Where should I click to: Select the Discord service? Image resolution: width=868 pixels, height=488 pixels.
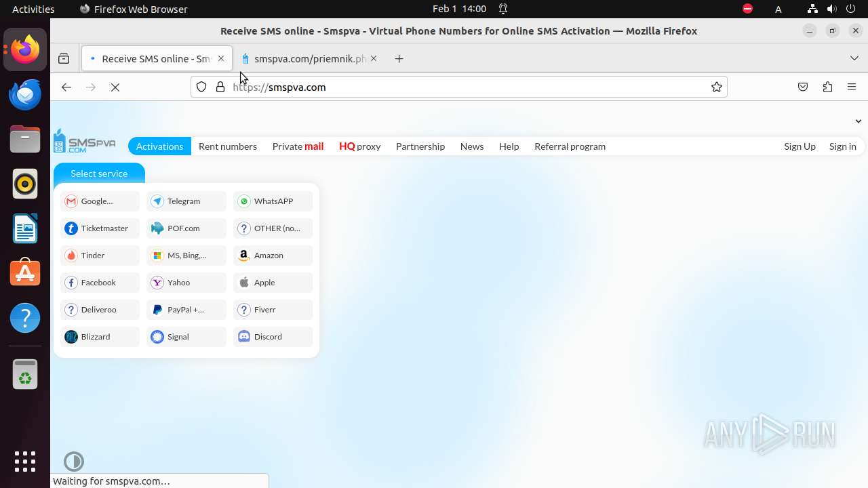pos(273,337)
